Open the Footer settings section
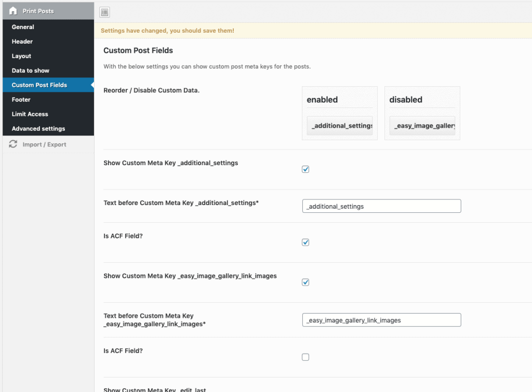 click(21, 100)
